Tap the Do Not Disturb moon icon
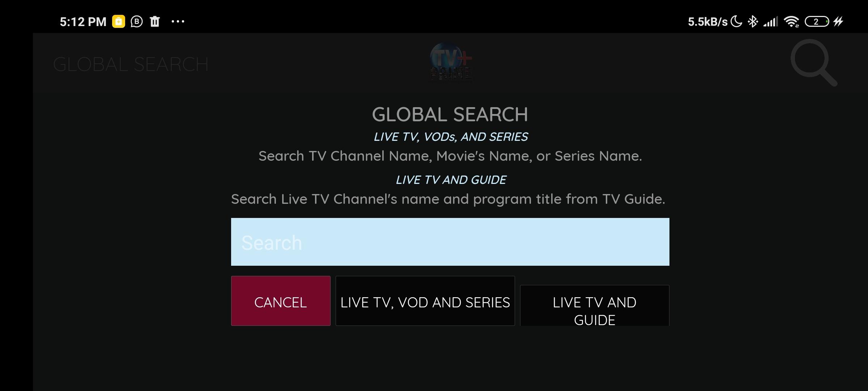Image resolution: width=868 pixels, height=391 pixels. point(736,21)
